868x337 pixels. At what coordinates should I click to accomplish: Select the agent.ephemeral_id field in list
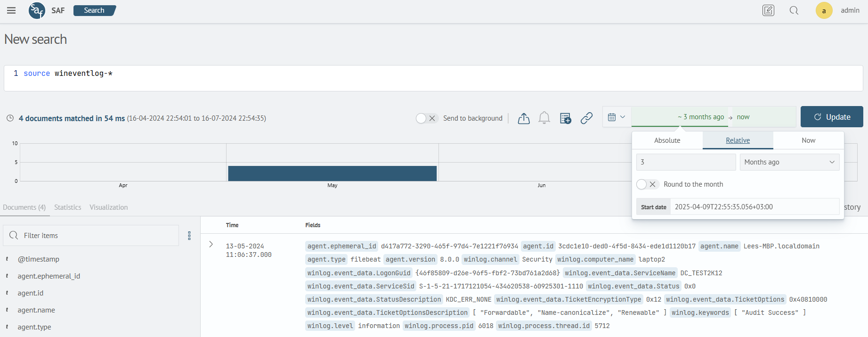click(x=49, y=276)
